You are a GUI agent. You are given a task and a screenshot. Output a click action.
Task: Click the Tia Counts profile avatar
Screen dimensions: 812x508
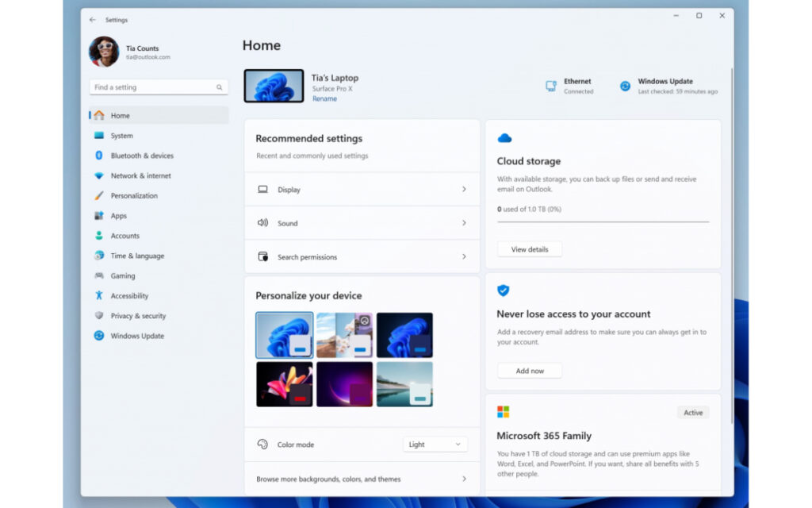coord(104,52)
